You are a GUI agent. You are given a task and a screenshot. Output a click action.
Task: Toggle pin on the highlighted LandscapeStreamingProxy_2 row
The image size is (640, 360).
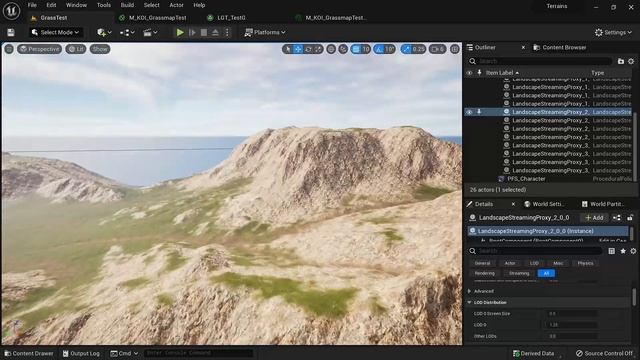pyautogui.click(x=479, y=112)
